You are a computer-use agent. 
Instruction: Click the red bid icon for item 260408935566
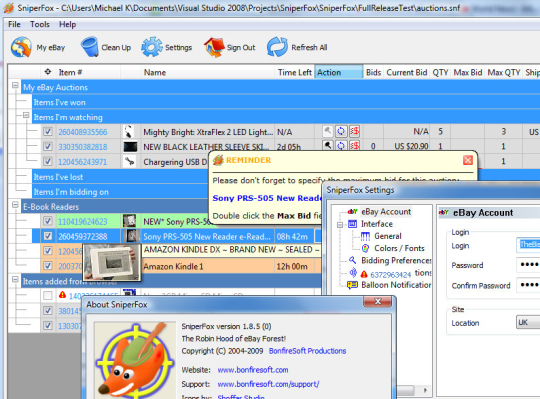coord(354,131)
